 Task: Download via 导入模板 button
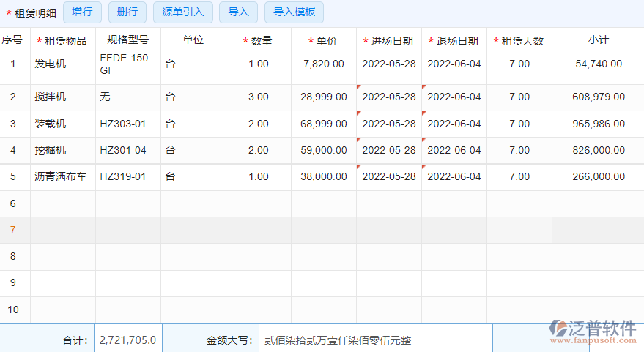coord(294,12)
